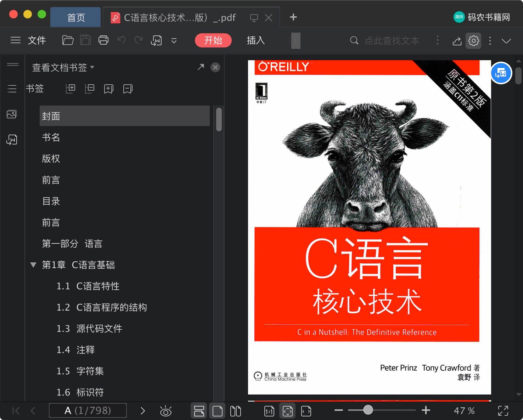The image size is (523, 420).
Task: Open the hamburger file menu icon
Action: [16, 40]
